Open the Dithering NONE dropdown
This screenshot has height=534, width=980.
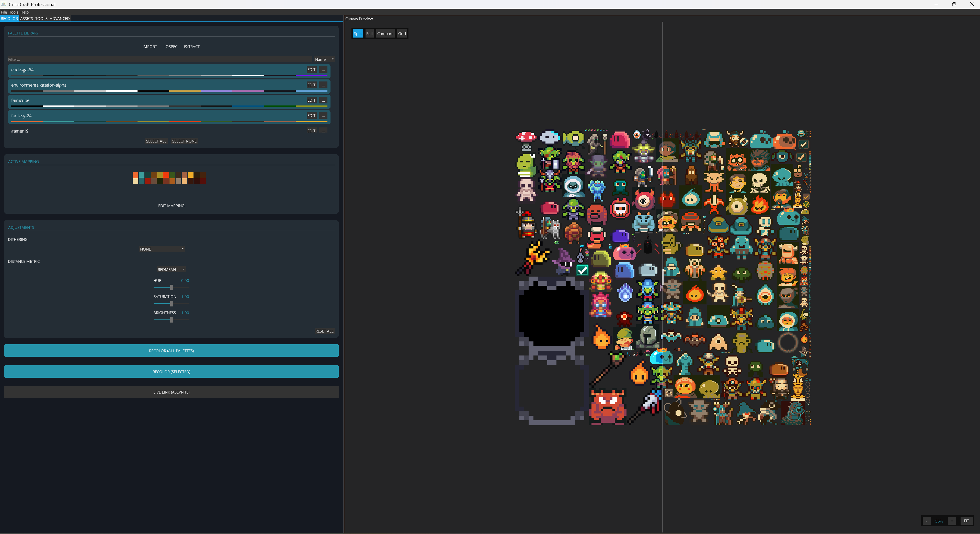click(162, 249)
